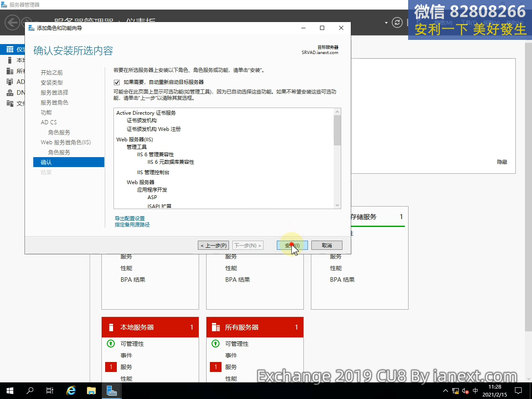Click the green 可管理性 icon in 本地服务器 tile

click(x=111, y=344)
